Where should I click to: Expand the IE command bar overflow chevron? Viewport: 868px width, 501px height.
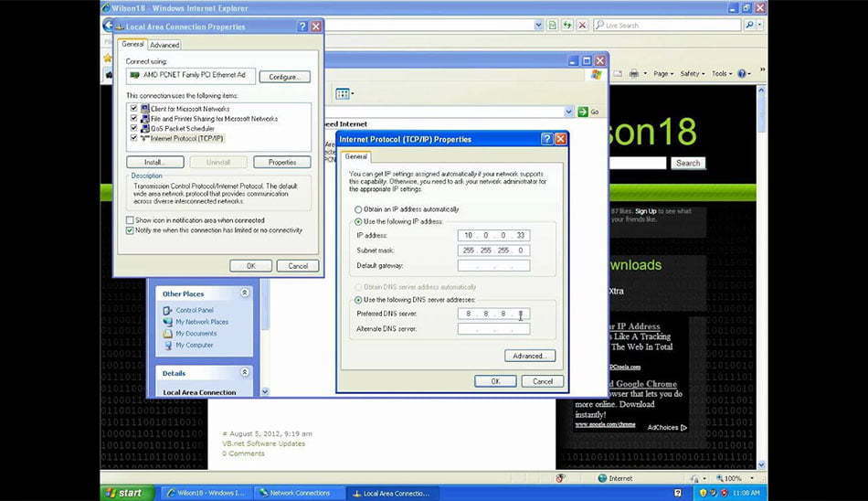(x=762, y=69)
